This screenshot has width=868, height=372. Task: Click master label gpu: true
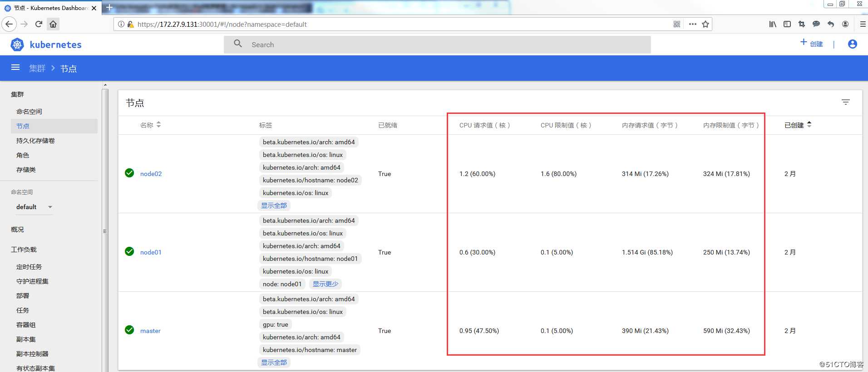(x=276, y=324)
